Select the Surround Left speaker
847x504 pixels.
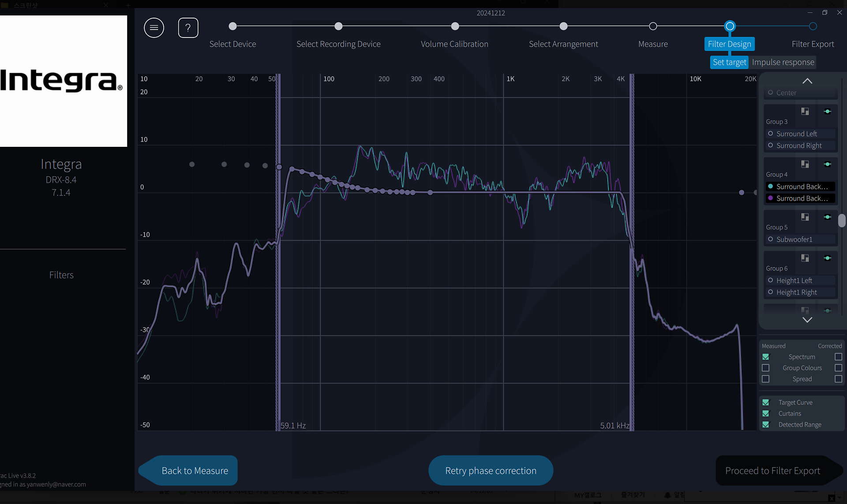796,134
